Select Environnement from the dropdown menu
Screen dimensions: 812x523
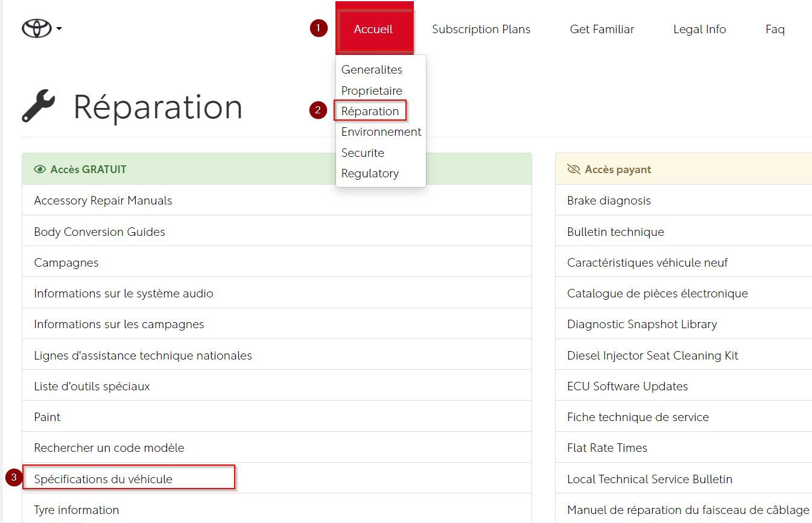coord(381,132)
